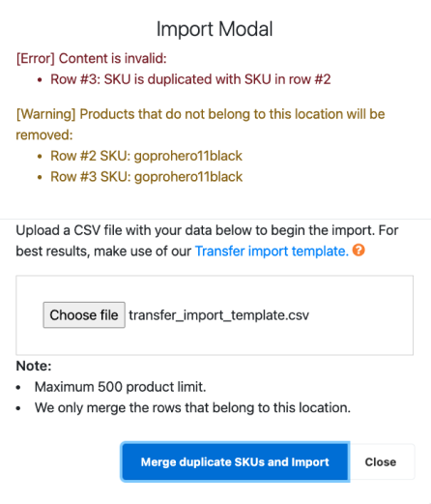The height and width of the screenshot is (504, 431).
Task: Click the divider line below the warnings
Action: (x=215, y=220)
